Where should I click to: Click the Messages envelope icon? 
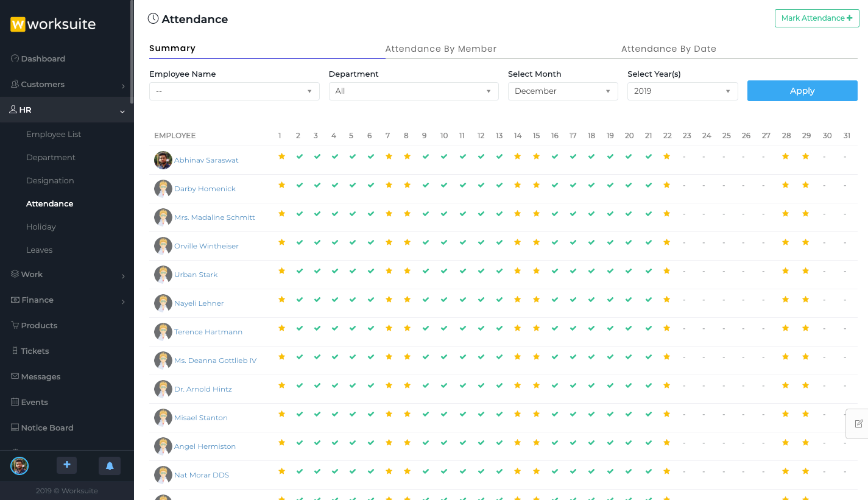15,376
